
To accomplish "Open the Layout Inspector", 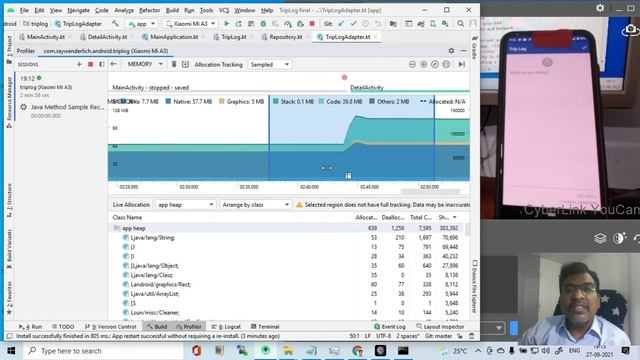I will coord(440,327).
